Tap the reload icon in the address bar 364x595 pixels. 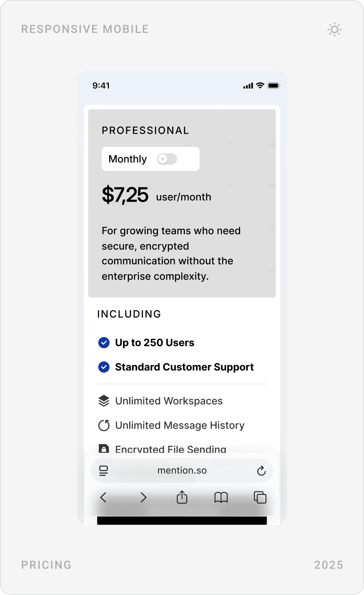pyautogui.click(x=261, y=471)
